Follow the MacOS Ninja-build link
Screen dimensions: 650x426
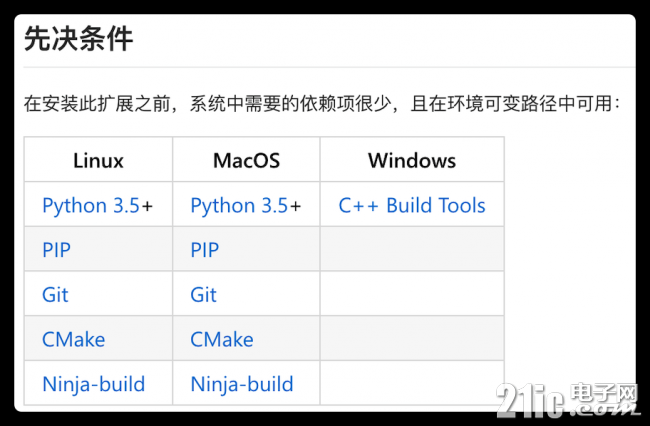[242, 385]
